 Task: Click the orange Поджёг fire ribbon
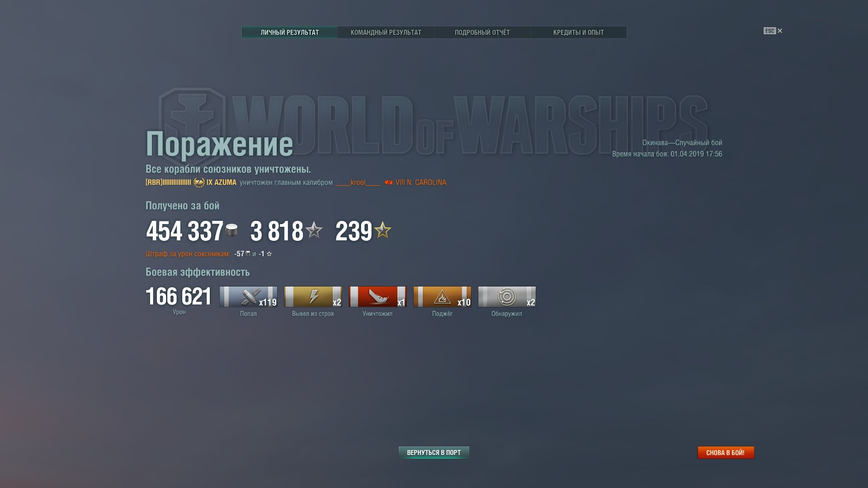pos(442,297)
